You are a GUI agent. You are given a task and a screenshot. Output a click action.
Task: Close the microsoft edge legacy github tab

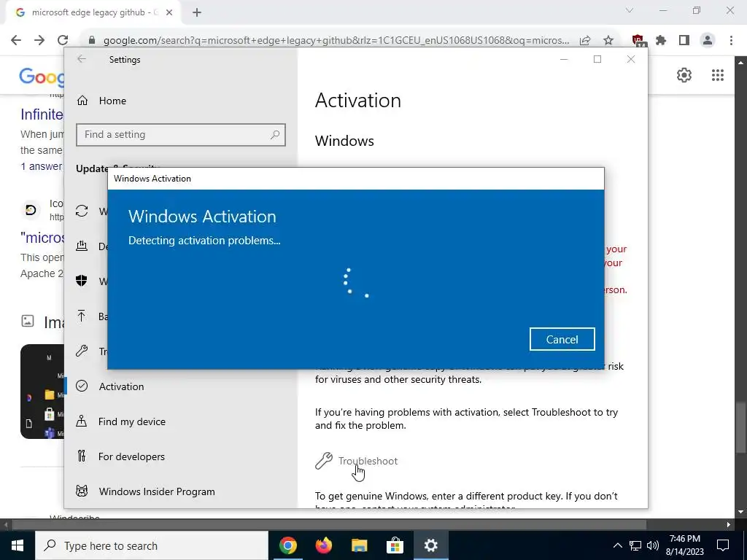(x=169, y=12)
